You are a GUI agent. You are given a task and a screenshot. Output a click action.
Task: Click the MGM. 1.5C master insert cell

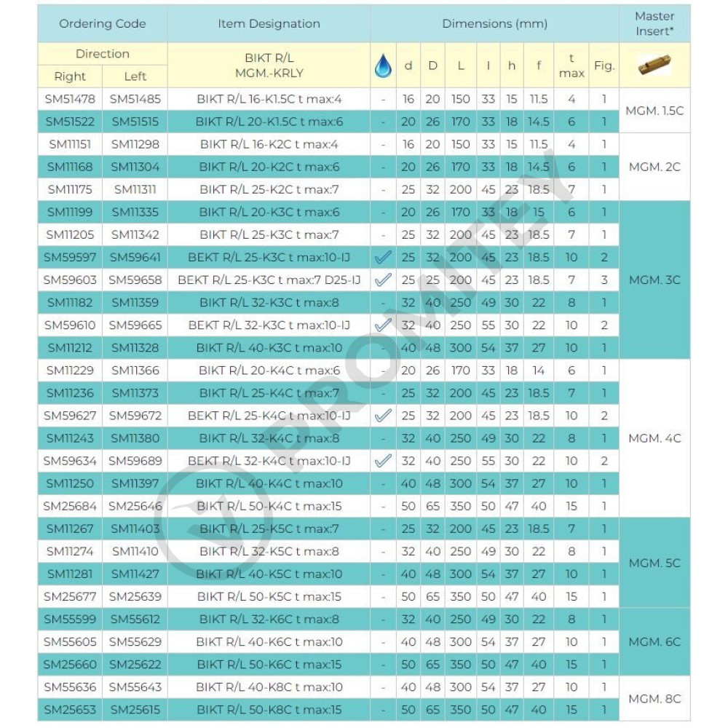[654, 111]
